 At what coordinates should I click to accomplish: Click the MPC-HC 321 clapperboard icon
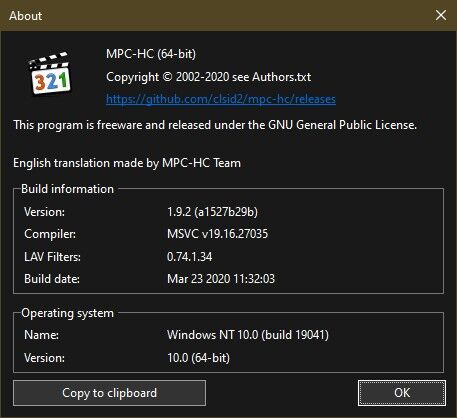pyautogui.click(x=50, y=74)
